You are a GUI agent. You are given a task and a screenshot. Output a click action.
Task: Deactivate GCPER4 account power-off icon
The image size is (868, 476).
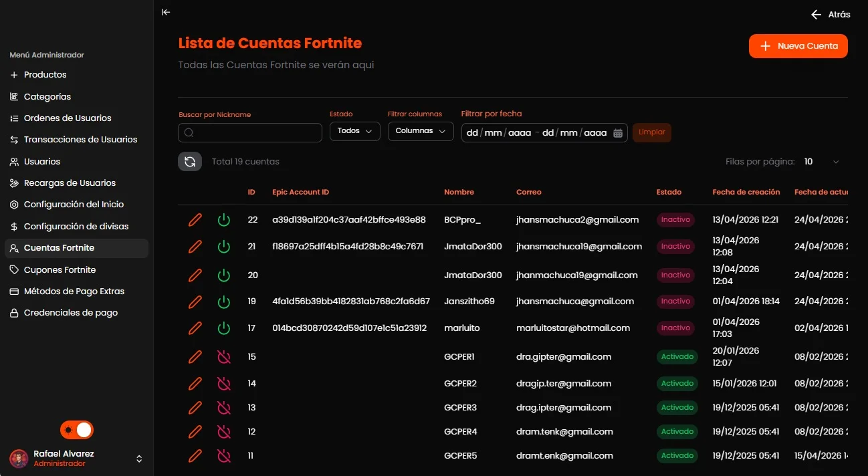[x=224, y=432]
